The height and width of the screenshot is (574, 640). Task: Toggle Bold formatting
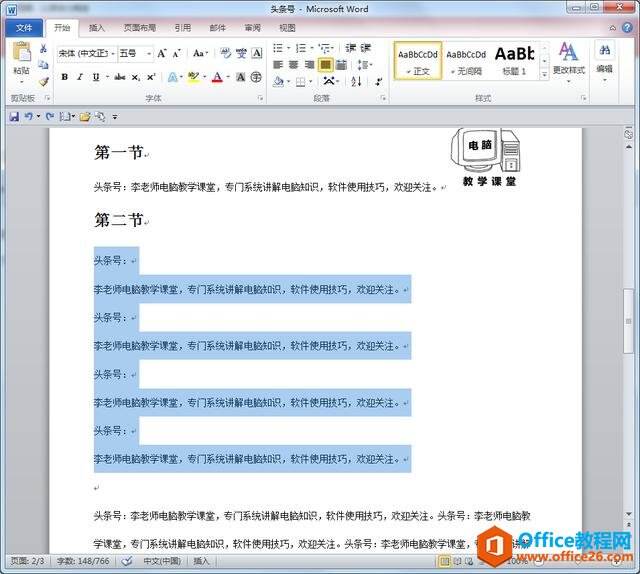[x=64, y=77]
